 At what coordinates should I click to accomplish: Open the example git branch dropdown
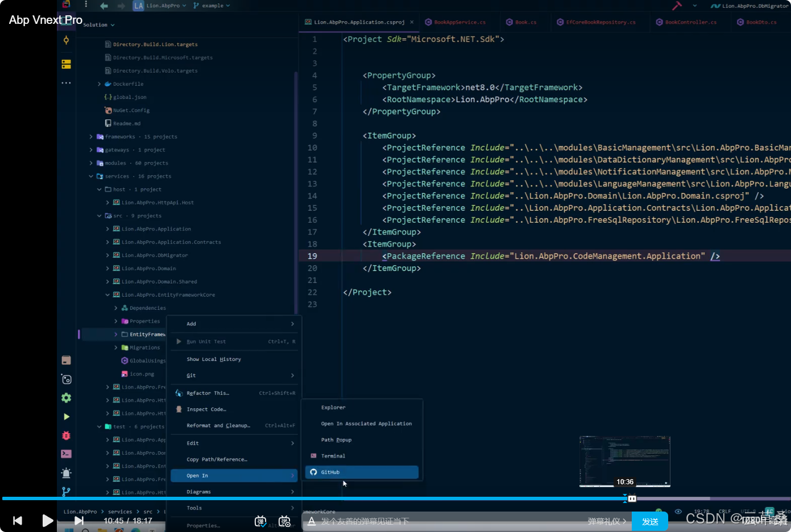pos(212,6)
